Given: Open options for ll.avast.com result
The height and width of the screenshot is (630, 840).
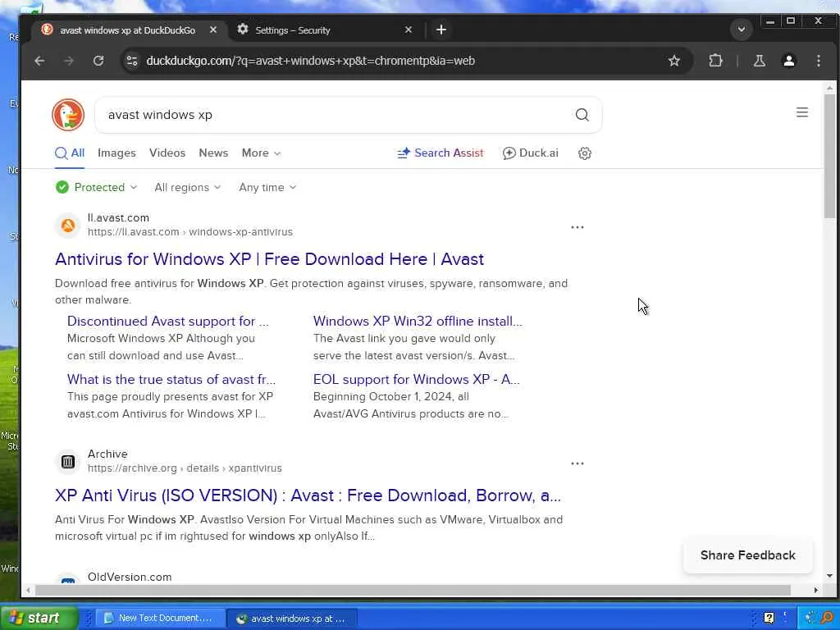Looking at the screenshot, I should tap(577, 227).
